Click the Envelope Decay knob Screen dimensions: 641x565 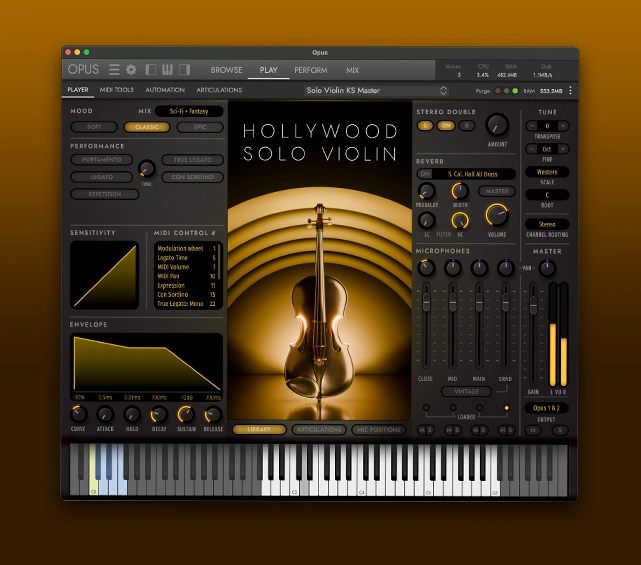click(x=159, y=415)
